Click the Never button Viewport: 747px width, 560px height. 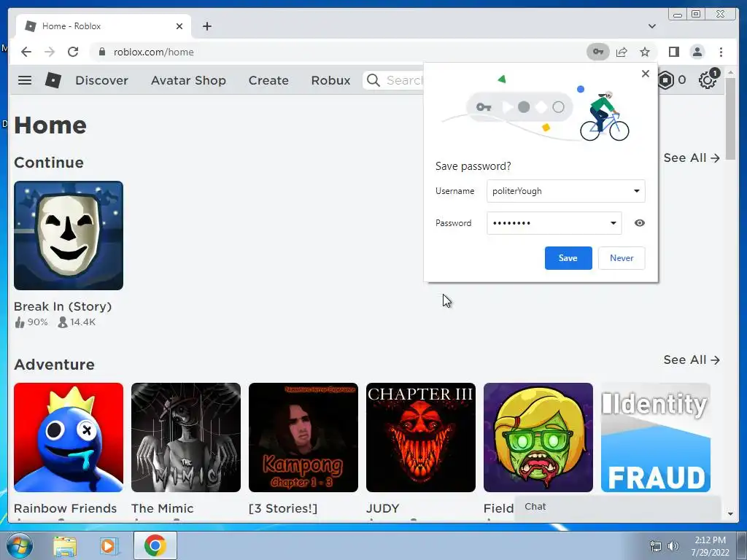click(622, 258)
